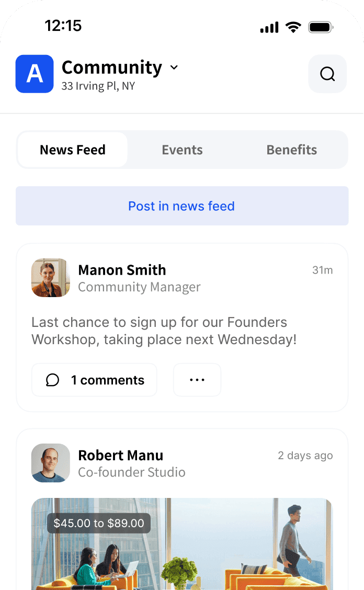Tap the battery indicator in the status bar
The width and height of the screenshot is (364, 590).
coord(320,26)
